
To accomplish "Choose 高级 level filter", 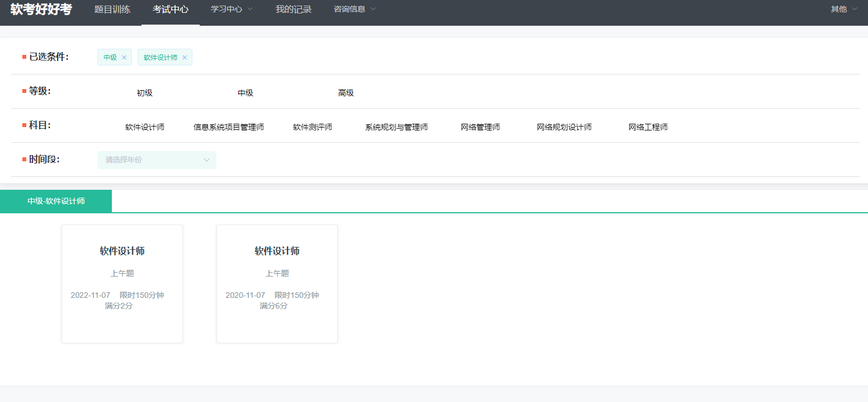I will [346, 93].
